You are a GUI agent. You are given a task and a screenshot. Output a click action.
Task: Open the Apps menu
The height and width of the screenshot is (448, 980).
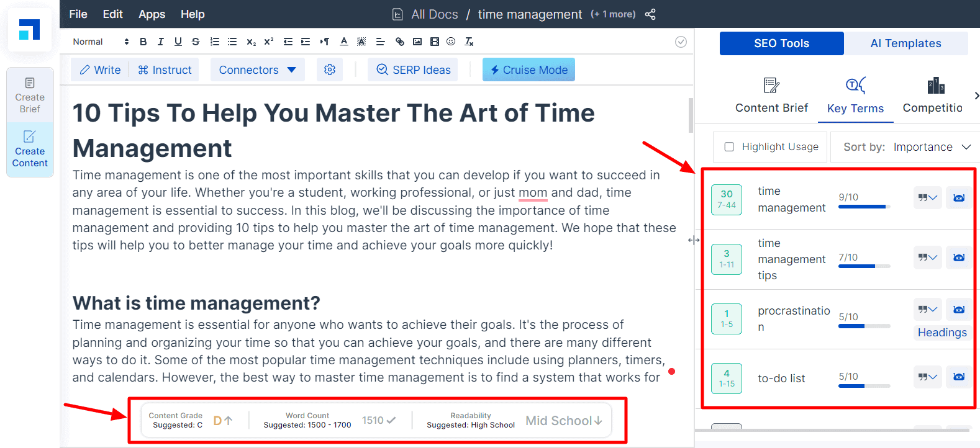point(152,14)
